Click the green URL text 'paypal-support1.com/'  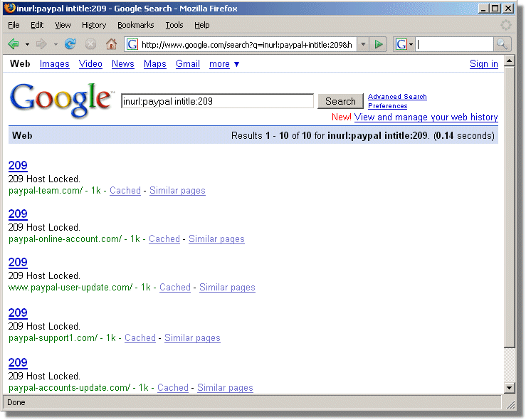[x=53, y=338]
